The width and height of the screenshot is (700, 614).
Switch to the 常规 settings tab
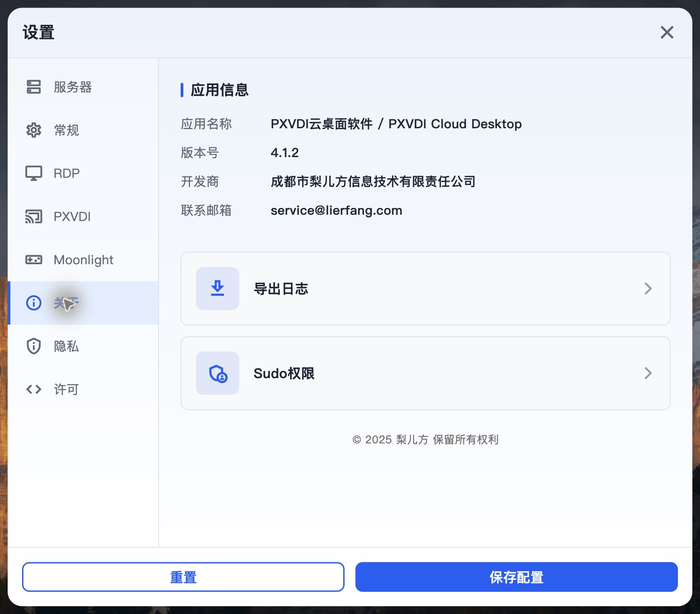pyautogui.click(x=83, y=130)
